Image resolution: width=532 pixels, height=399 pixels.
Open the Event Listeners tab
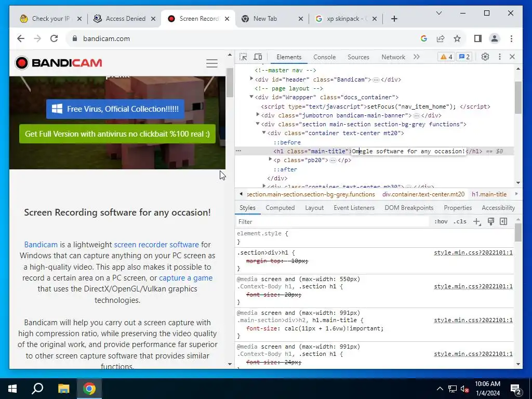coord(354,208)
